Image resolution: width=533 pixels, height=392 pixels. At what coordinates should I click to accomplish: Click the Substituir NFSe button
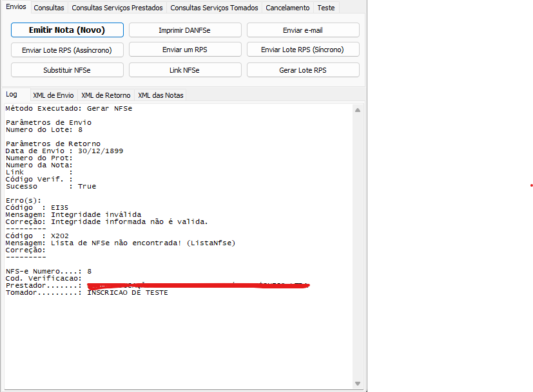pos(67,70)
